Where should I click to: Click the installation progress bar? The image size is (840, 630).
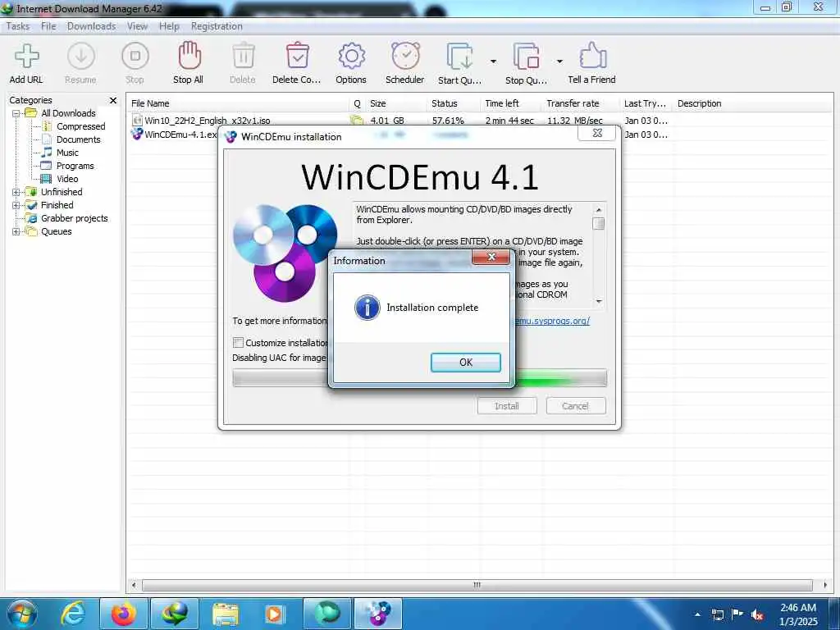pos(419,377)
